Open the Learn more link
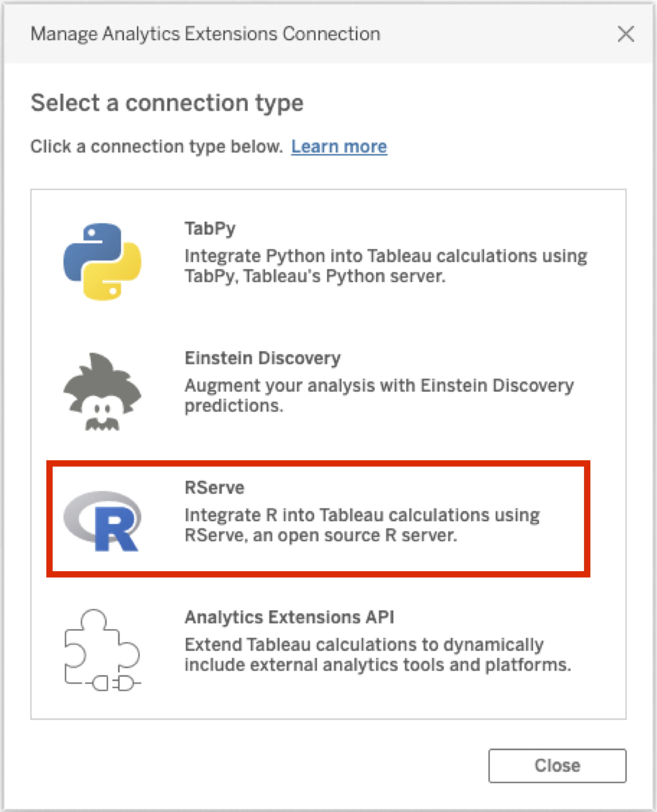 (339, 147)
